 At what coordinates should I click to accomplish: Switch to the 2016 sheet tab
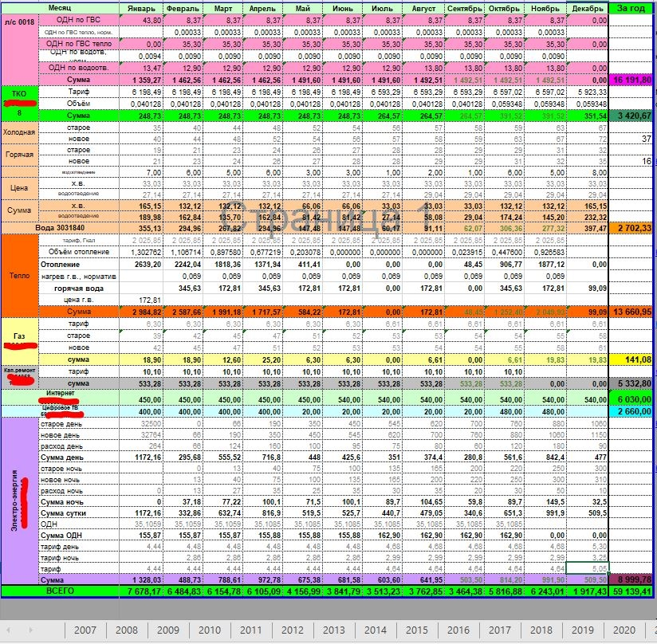click(x=458, y=630)
